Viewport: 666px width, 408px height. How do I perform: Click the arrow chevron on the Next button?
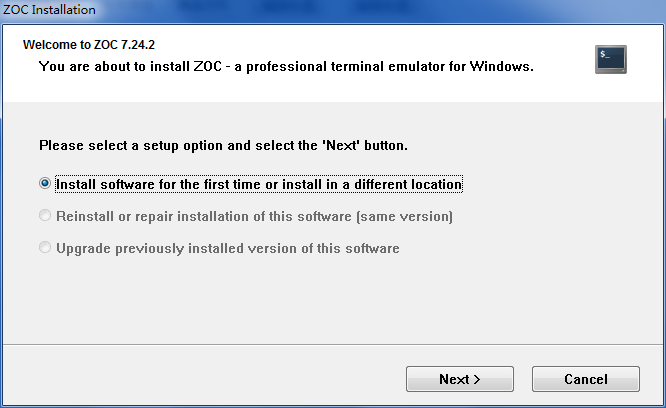coord(477,379)
